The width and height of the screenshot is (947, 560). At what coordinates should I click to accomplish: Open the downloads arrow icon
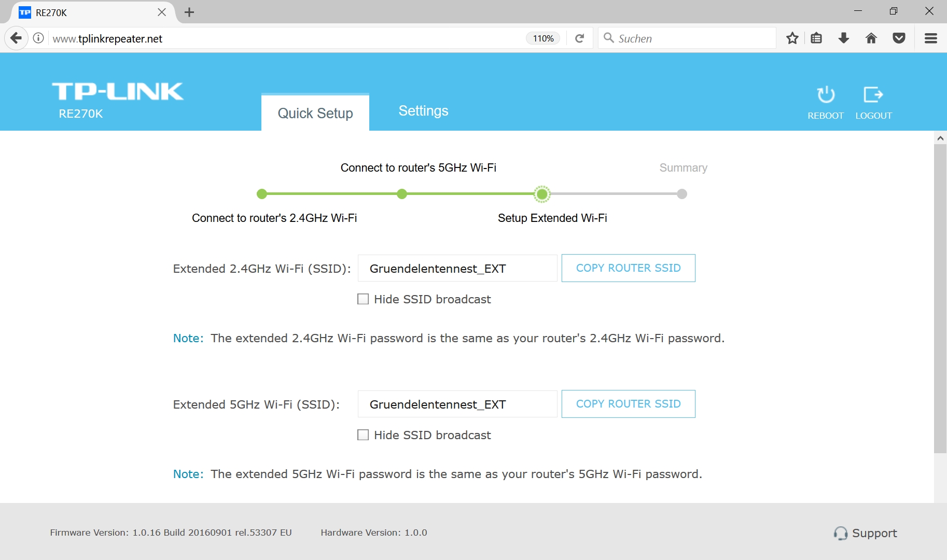pos(844,38)
